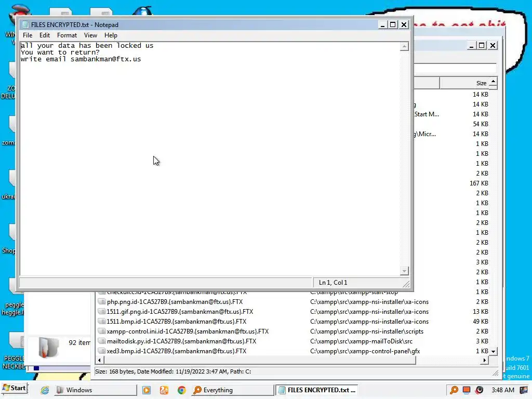The image size is (532, 399).
Task: Select the FILES ENCRYPTED.txt taskbar button
Action: [x=316, y=390]
